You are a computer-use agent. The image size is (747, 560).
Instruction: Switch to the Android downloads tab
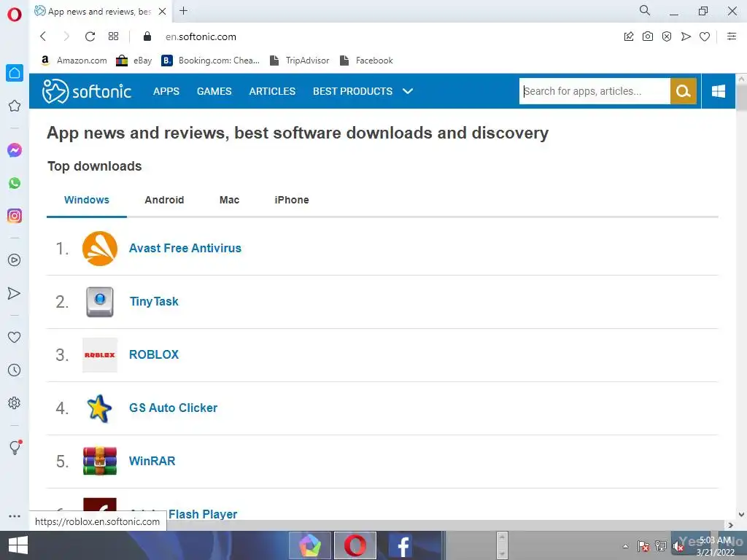164,200
